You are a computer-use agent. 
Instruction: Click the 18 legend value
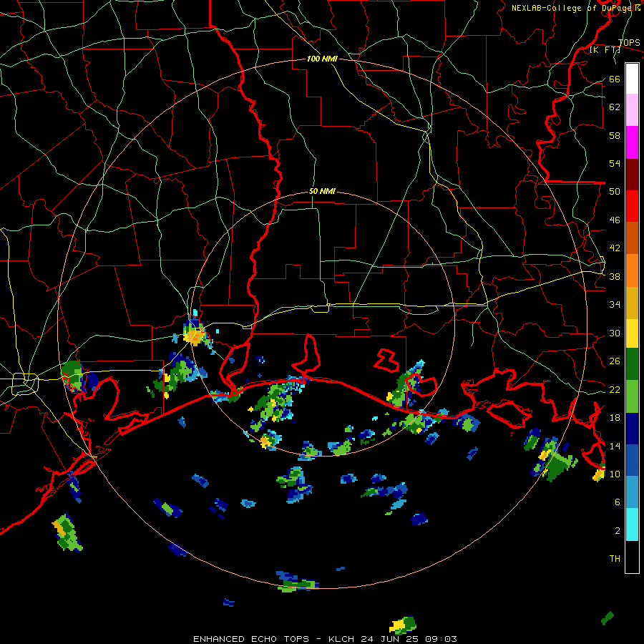click(x=615, y=418)
